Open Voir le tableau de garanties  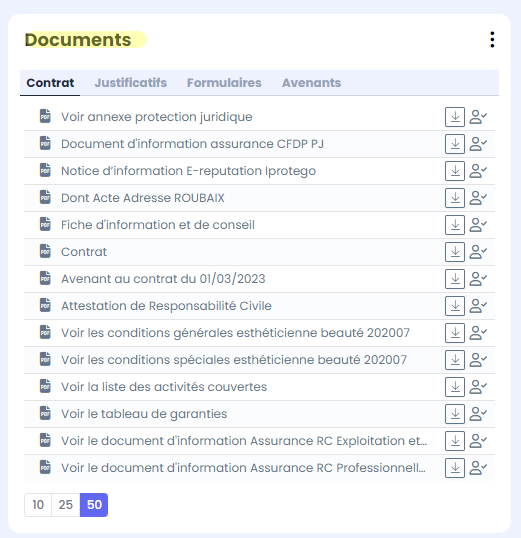144,414
